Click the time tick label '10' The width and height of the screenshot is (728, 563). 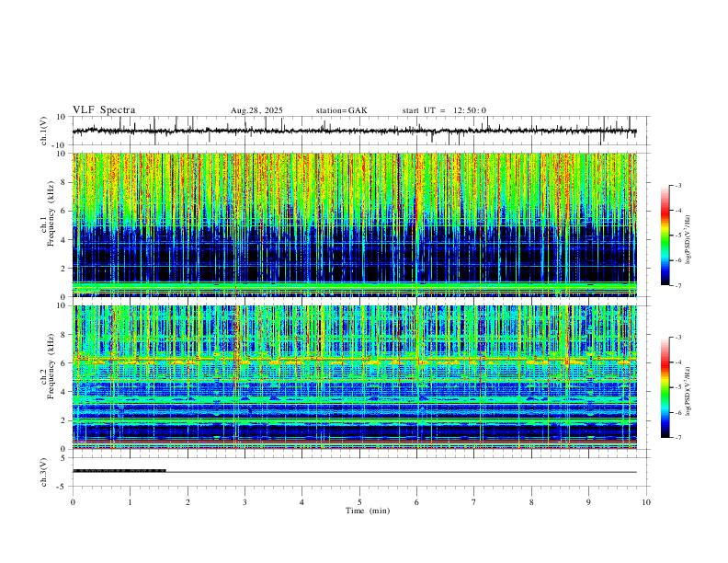[x=646, y=502]
